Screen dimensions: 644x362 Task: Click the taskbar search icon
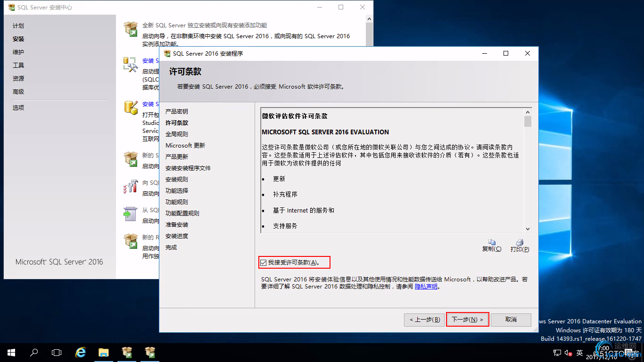(34, 352)
